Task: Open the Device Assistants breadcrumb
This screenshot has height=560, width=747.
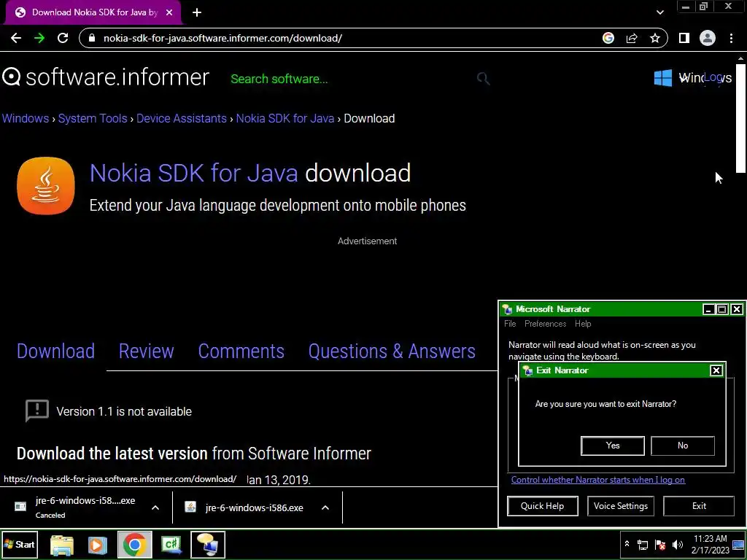Action: [182, 119]
